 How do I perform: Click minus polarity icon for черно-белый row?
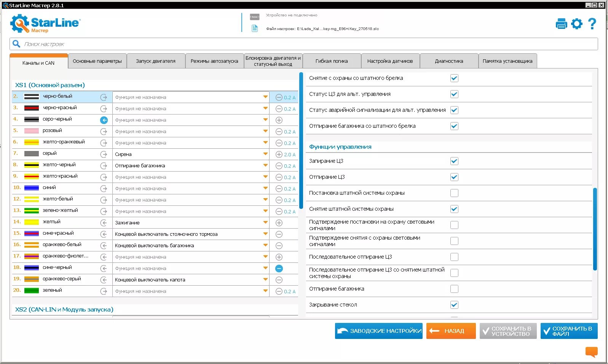(x=279, y=97)
